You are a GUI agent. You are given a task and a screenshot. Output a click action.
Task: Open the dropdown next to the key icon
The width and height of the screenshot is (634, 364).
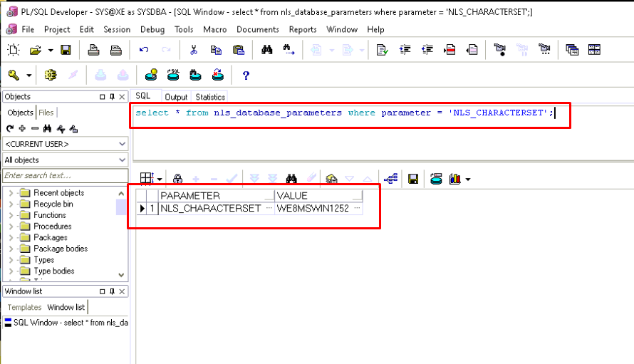tap(29, 76)
